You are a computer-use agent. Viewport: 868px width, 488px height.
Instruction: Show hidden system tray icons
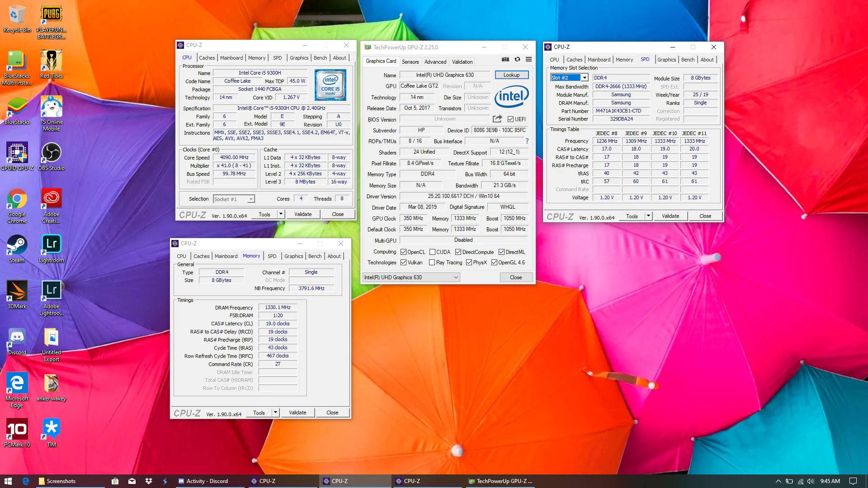click(778, 481)
